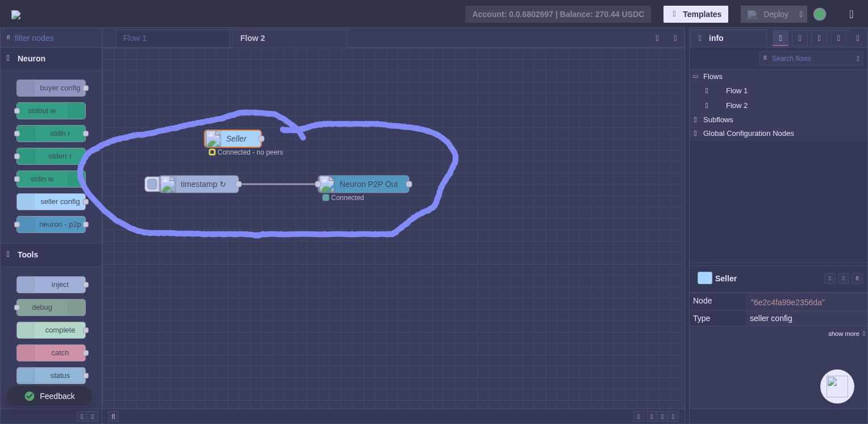Switch to the Flow 1 tab
Viewport: 868px width, 424px height.
point(172,38)
